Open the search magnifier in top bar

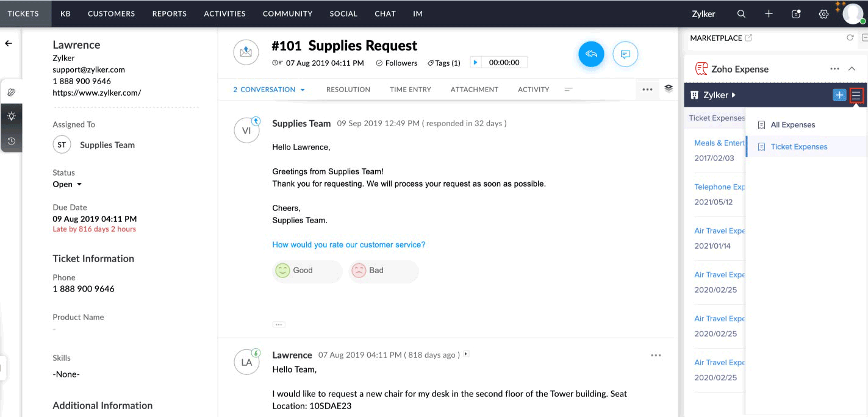click(x=741, y=13)
